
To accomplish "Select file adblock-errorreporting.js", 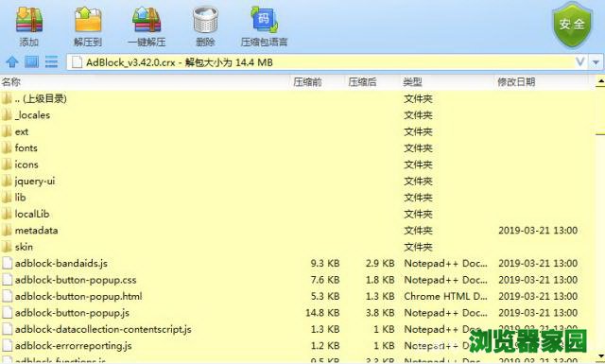I will tap(297, 345).
